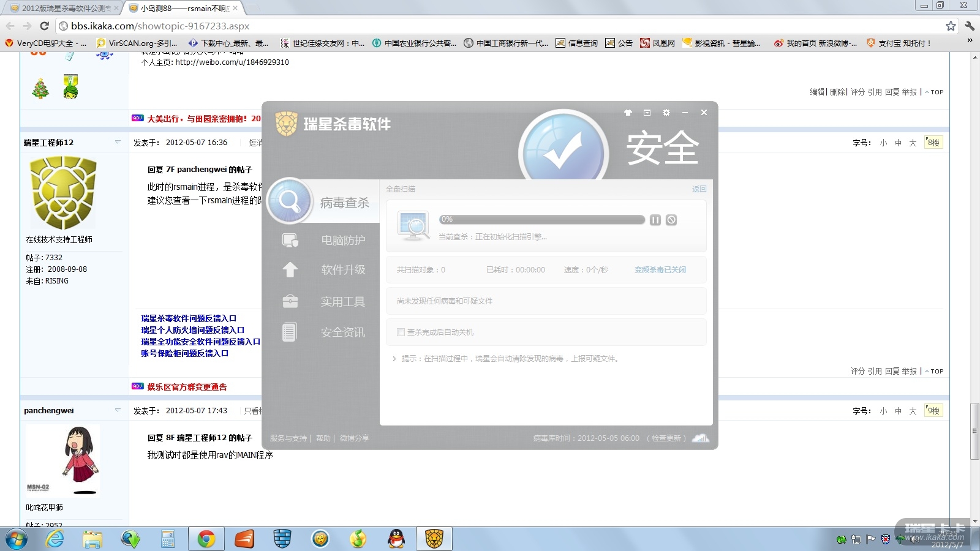The width and height of the screenshot is (980, 551).
Task: Expand 瑞星工程师12 user dropdown arrow
Action: point(118,142)
